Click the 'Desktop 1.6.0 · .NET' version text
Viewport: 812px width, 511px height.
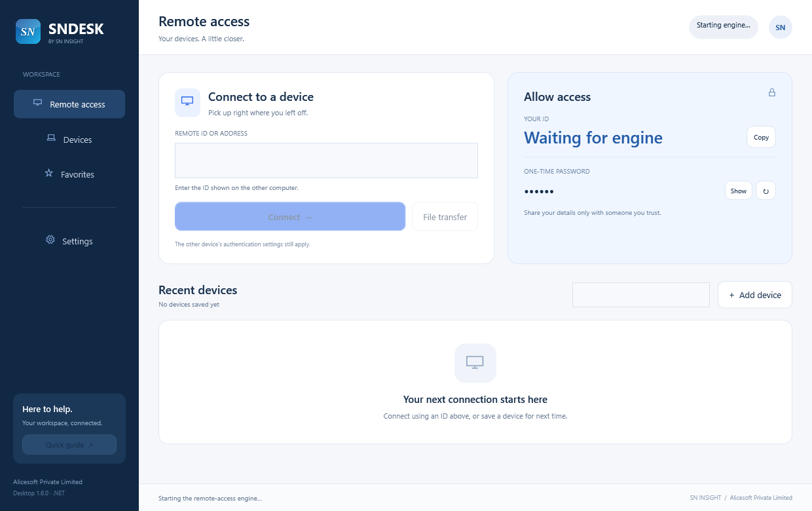pos(39,493)
